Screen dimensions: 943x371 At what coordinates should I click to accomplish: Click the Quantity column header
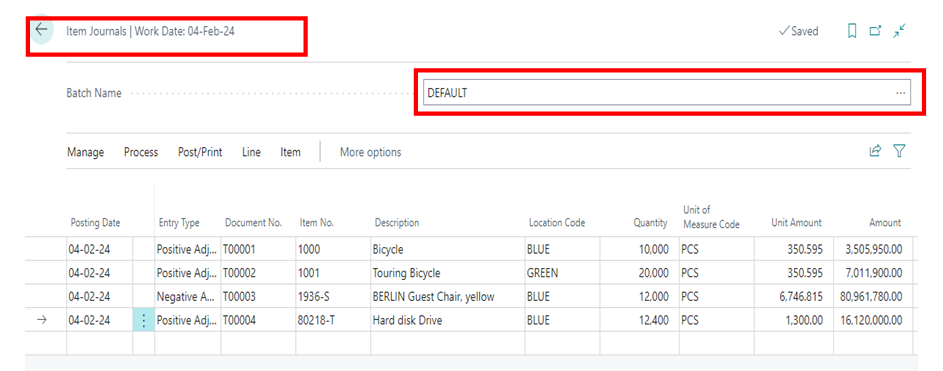click(650, 222)
